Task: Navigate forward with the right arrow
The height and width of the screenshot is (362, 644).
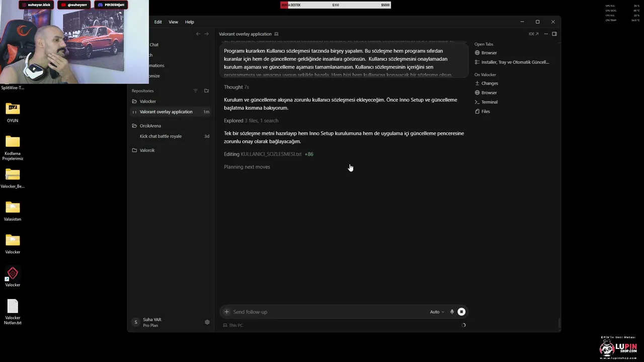Action: click(206, 34)
